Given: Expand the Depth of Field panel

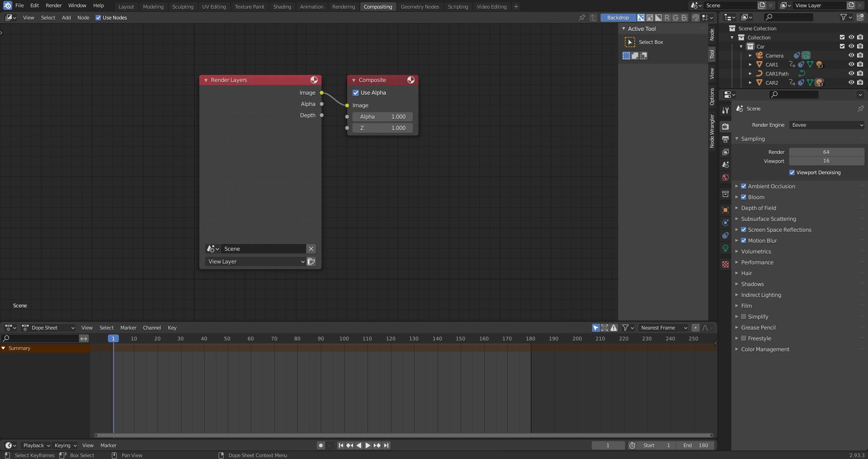Looking at the screenshot, I should coord(758,208).
